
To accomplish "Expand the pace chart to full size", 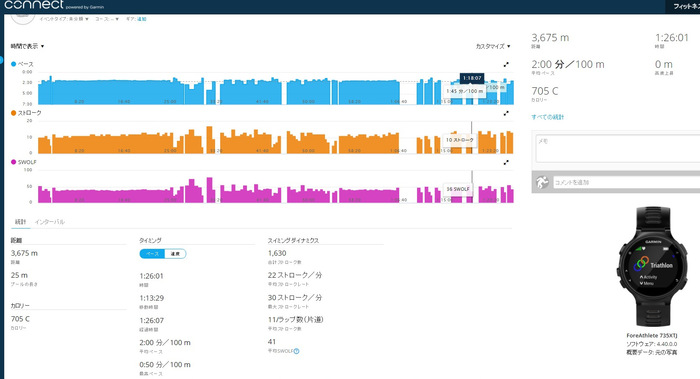I will click(506, 64).
